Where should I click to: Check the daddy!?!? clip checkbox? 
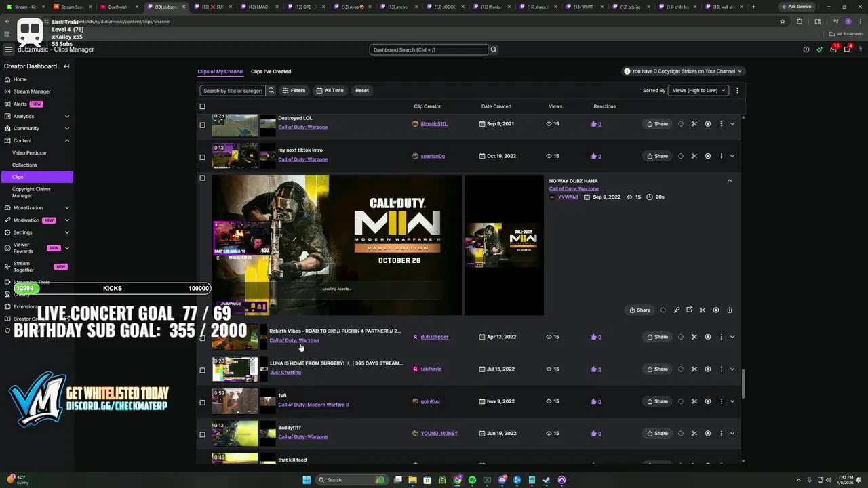pyautogui.click(x=202, y=434)
